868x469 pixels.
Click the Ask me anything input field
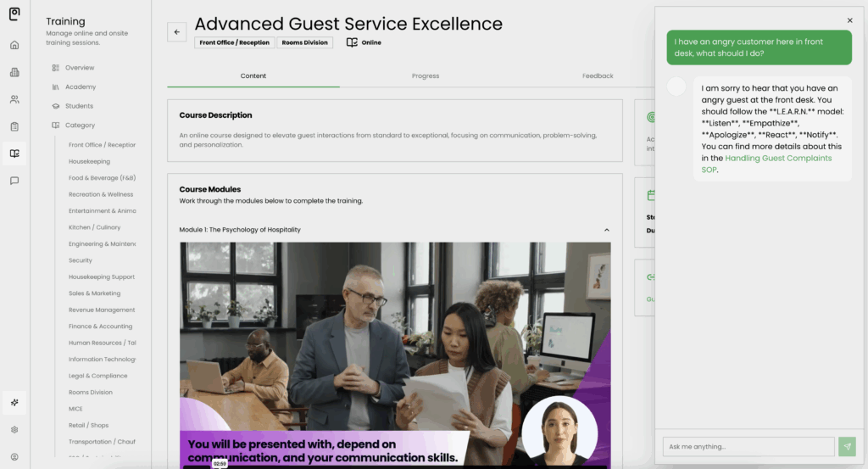click(x=748, y=447)
